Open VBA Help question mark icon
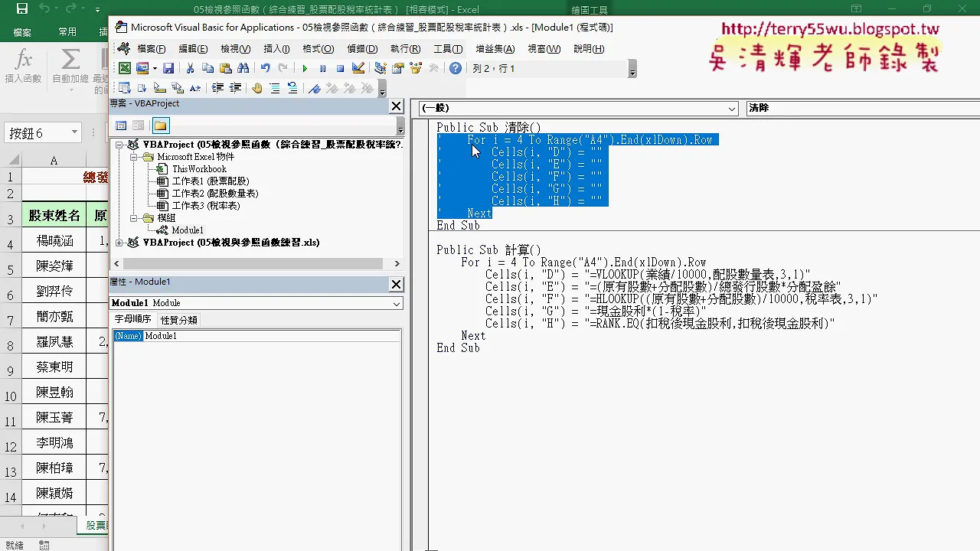 456,68
